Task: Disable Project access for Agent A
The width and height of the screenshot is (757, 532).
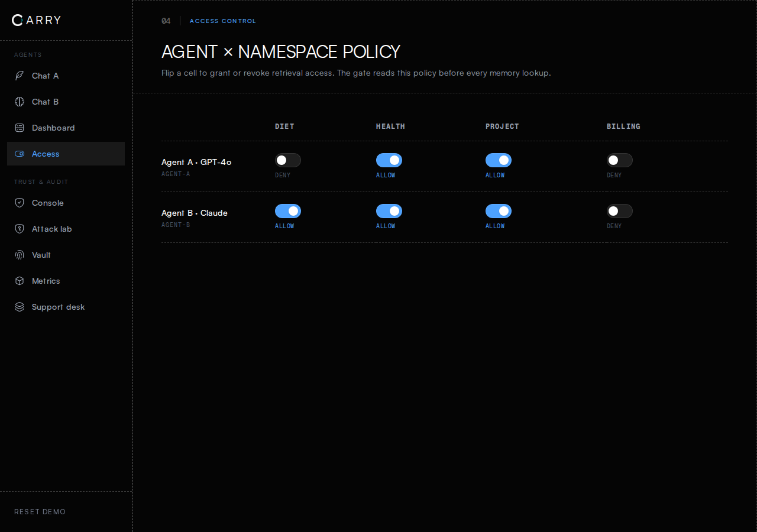Action: [499, 160]
